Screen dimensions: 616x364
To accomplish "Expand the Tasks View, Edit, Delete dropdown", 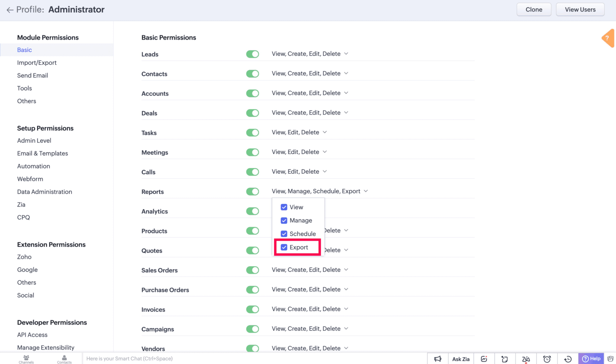I will tap(325, 132).
